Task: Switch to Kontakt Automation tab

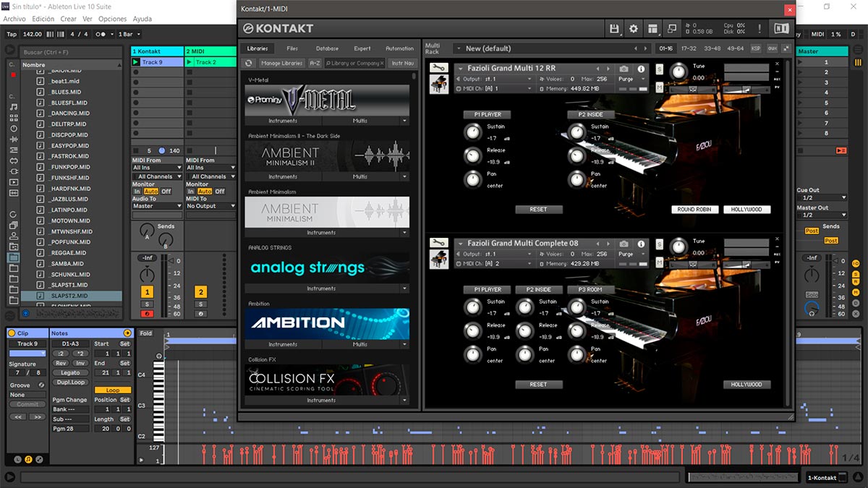Action: 399,48
